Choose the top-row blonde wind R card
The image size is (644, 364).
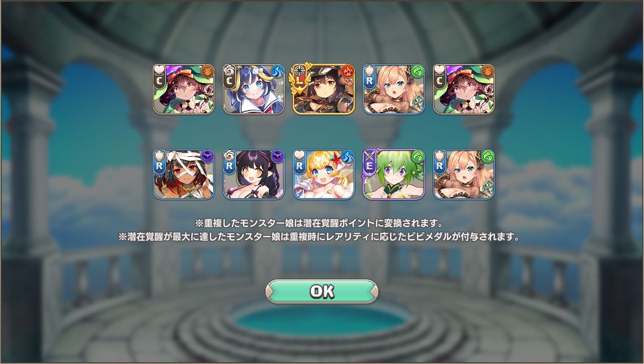(x=394, y=89)
